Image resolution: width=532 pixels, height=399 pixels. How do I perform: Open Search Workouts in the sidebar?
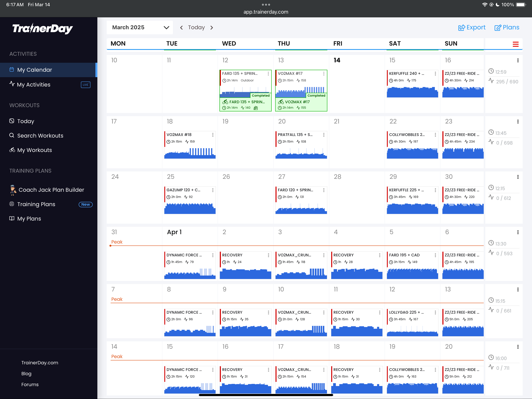40,135
